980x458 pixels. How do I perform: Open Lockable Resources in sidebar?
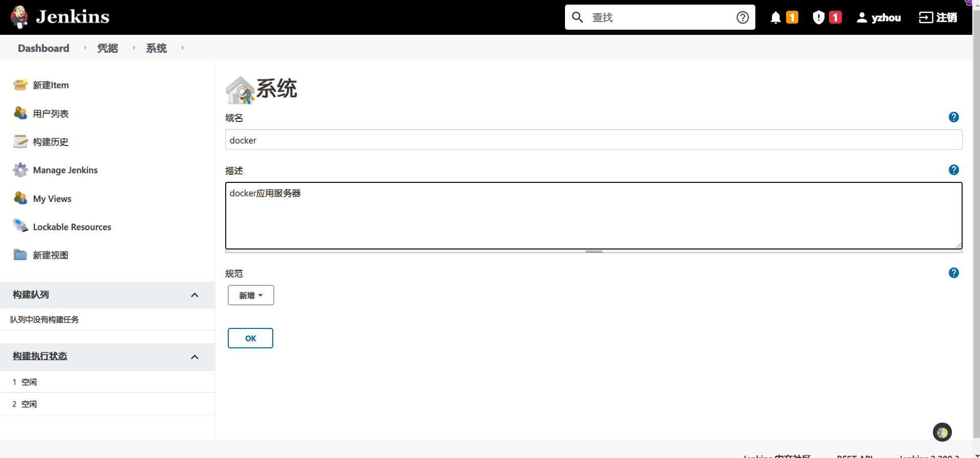click(x=72, y=227)
